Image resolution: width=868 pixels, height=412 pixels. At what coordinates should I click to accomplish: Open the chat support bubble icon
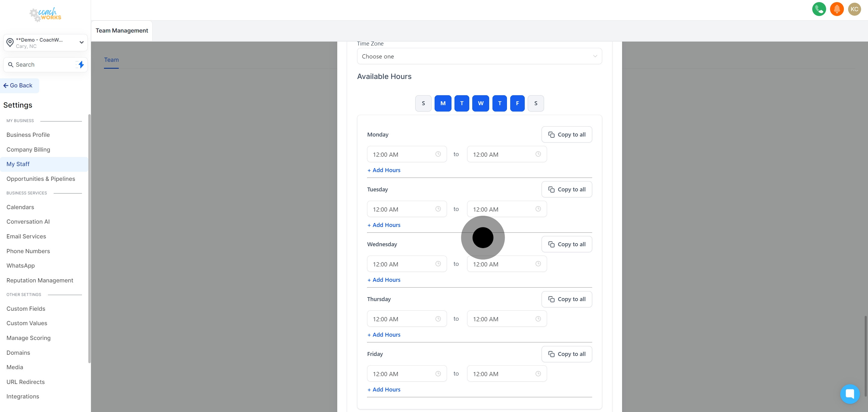pos(850,394)
